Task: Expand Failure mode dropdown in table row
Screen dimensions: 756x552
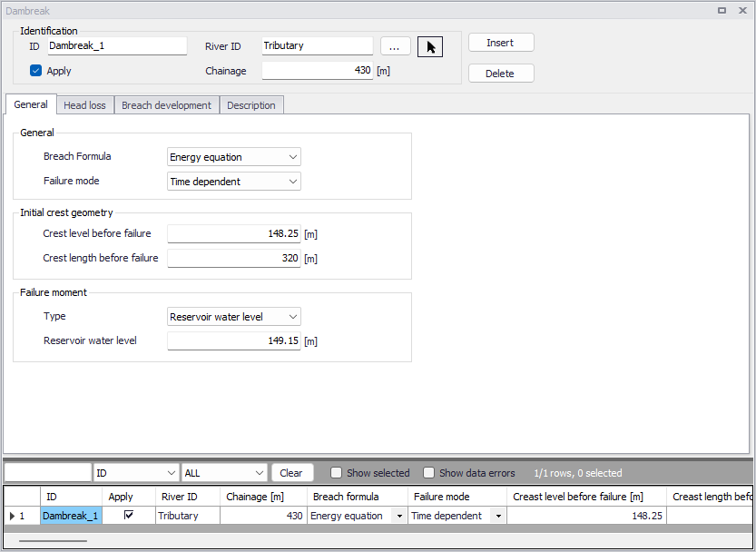Action: pos(498,516)
